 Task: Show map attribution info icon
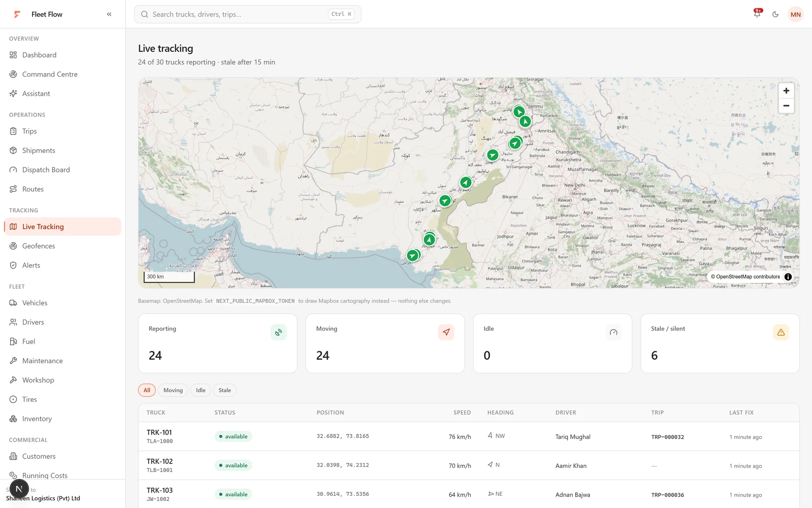(x=788, y=276)
